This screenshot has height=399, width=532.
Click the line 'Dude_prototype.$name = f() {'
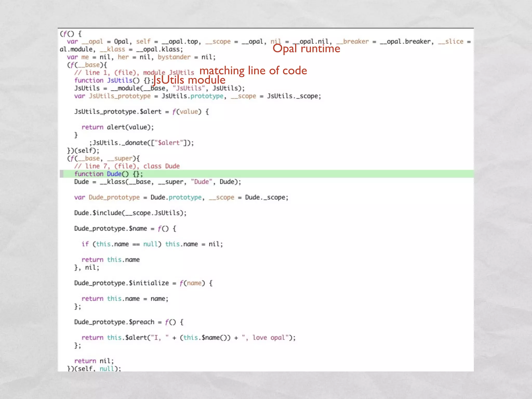125,228
